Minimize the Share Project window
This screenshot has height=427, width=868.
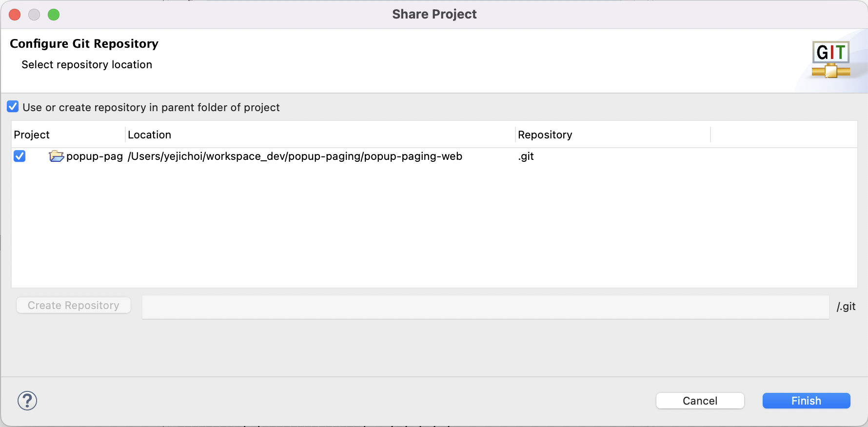click(34, 15)
